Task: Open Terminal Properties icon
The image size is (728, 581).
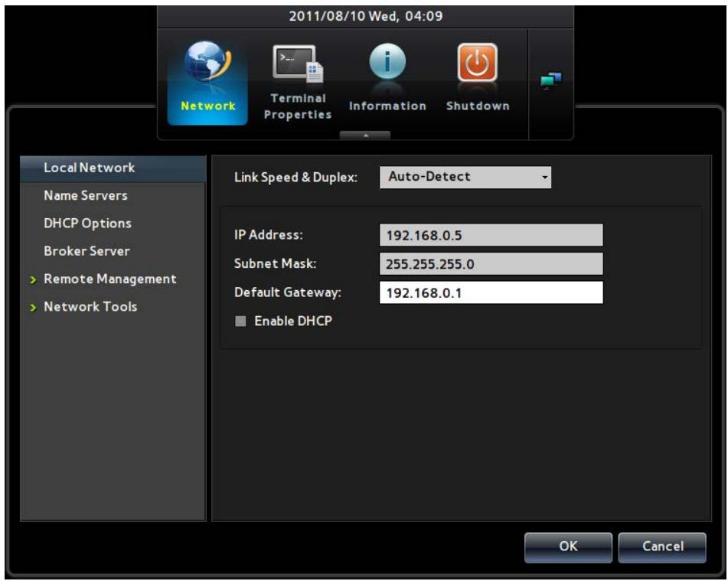Action: pos(298,64)
